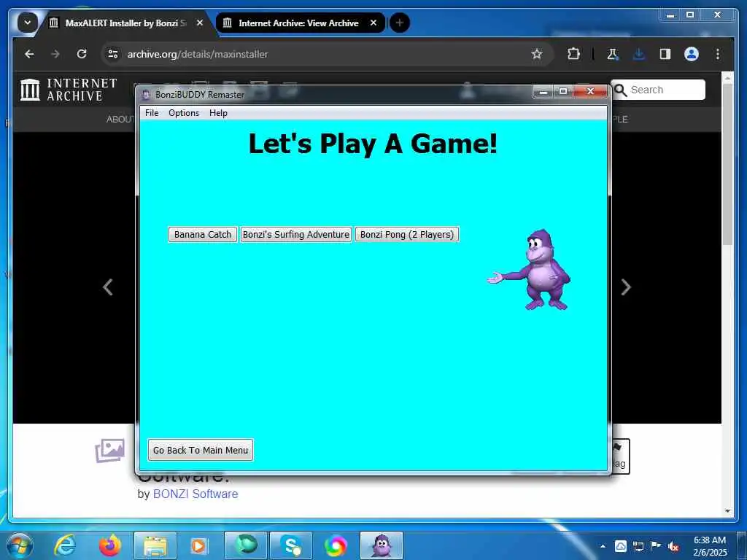
Task: Open the clock showing 6:38 AM
Action: (710, 546)
